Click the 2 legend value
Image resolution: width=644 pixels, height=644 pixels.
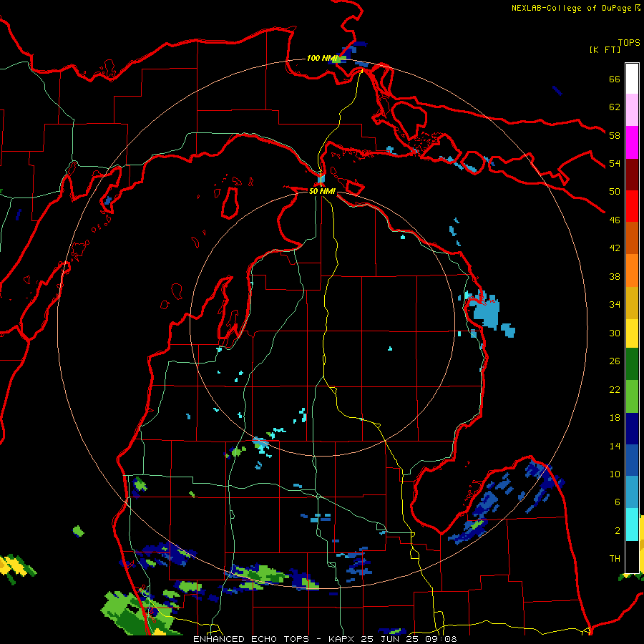pyautogui.click(x=617, y=531)
